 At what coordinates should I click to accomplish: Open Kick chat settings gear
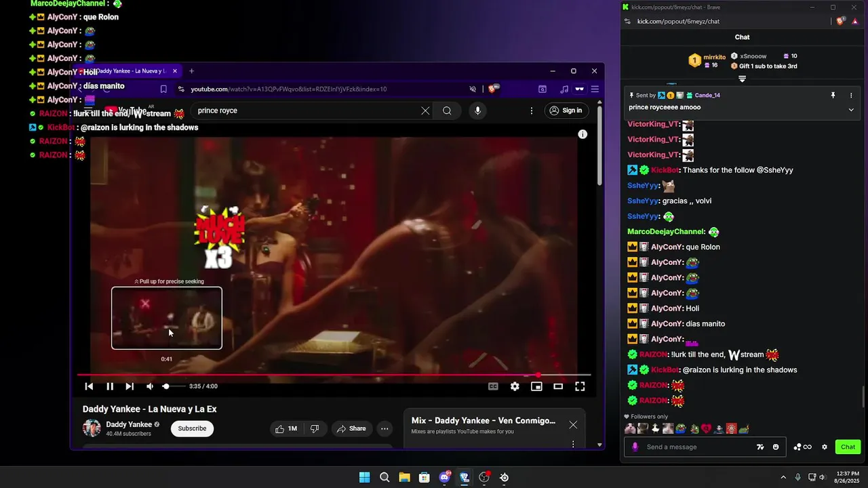pos(825,447)
